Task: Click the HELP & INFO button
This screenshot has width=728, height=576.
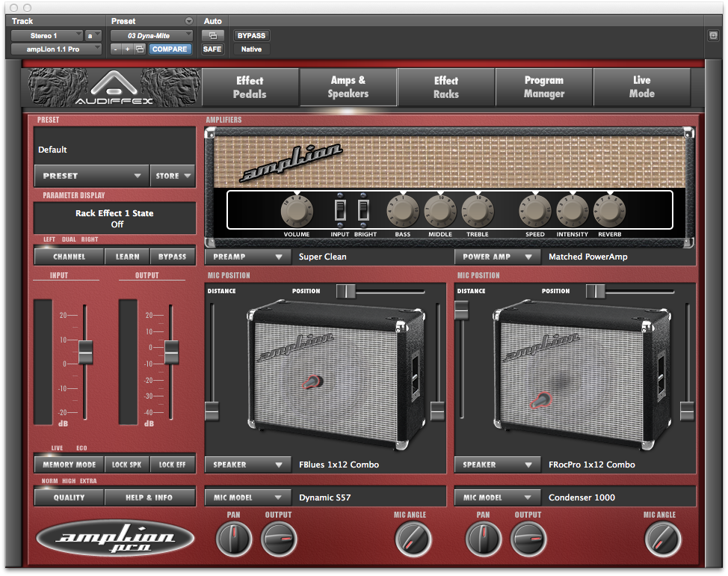Action: pyautogui.click(x=149, y=497)
